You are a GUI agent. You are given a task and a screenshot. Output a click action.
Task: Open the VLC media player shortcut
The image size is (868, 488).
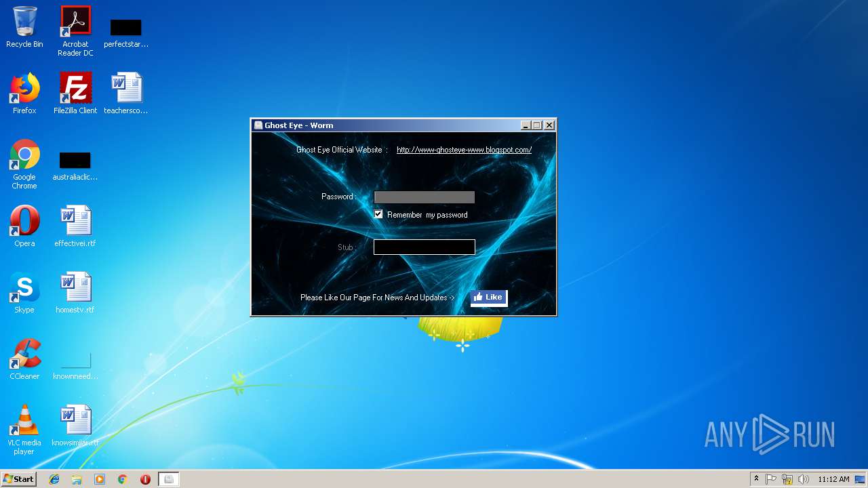pyautogui.click(x=24, y=430)
